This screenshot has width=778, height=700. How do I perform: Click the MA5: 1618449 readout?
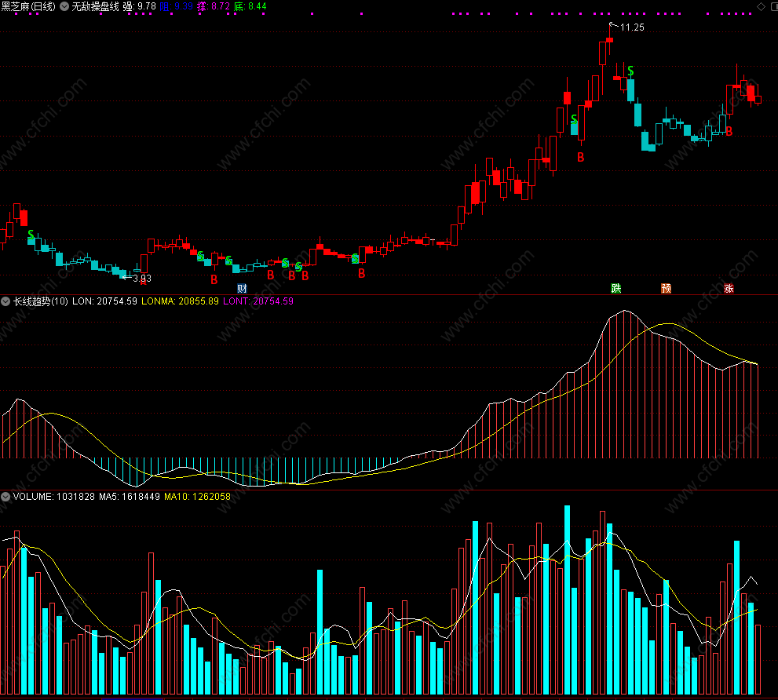(x=129, y=497)
